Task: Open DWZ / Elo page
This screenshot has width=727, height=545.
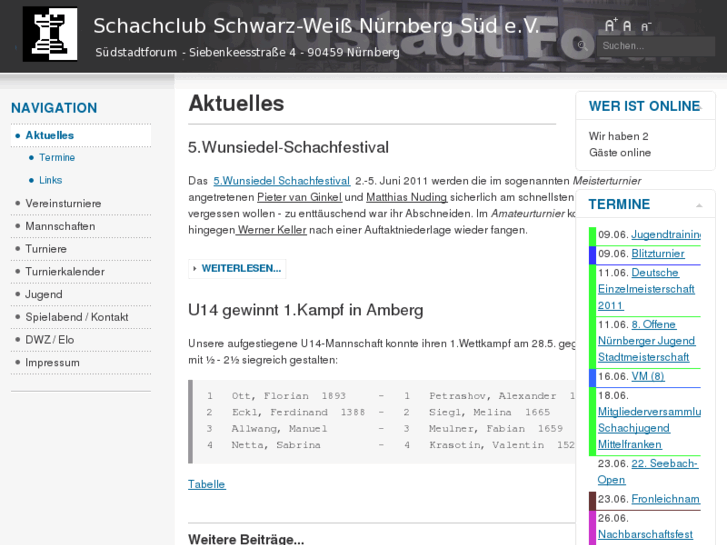Action: click(50, 340)
